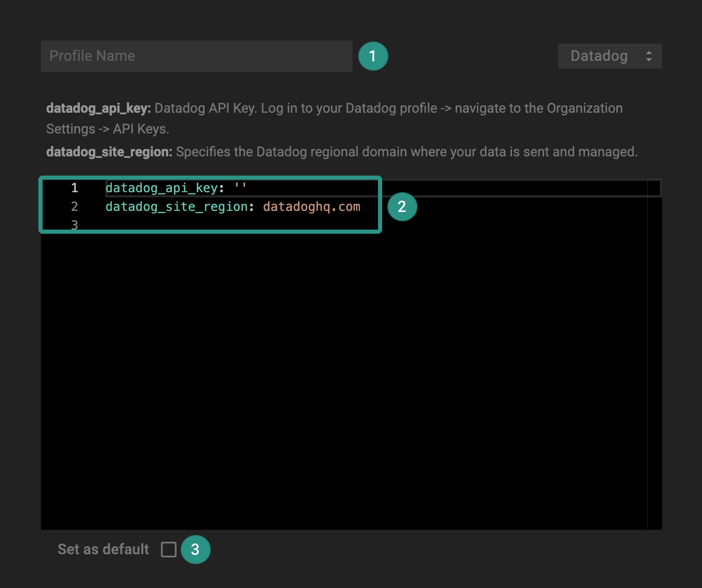The image size is (702, 588).
Task: Click the Profile Name input field
Action: [196, 56]
